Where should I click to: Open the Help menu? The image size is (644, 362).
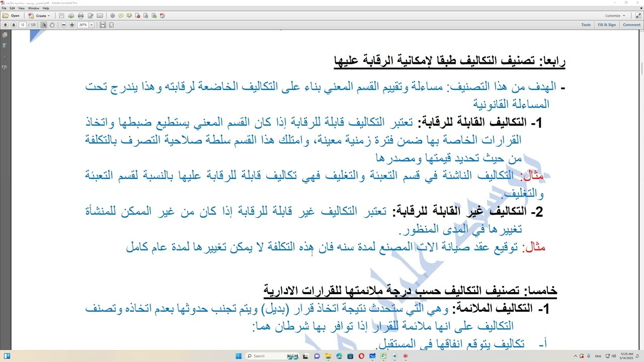click(46, 8)
